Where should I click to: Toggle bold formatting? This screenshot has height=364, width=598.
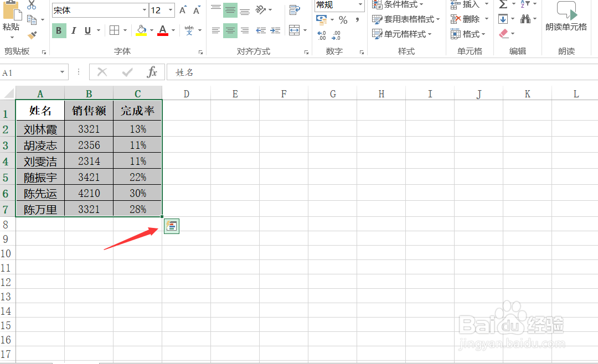click(59, 30)
